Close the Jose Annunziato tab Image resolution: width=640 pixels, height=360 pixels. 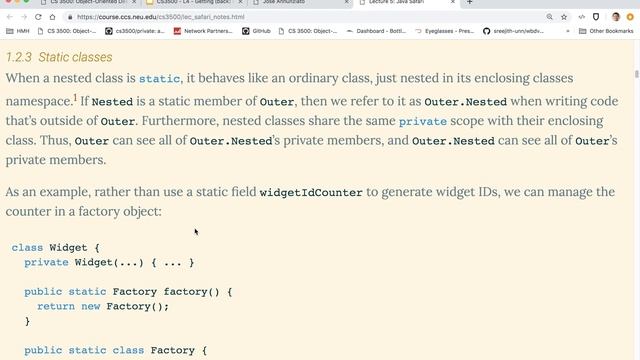click(346, 2)
